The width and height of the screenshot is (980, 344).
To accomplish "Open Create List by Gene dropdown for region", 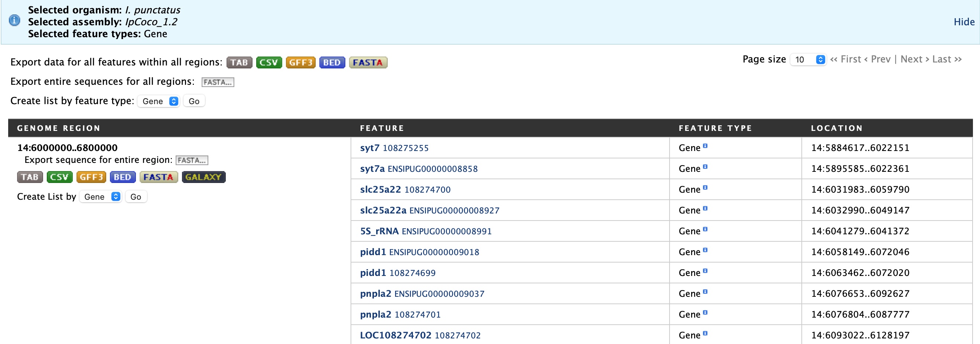I will click(x=100, y=197).
